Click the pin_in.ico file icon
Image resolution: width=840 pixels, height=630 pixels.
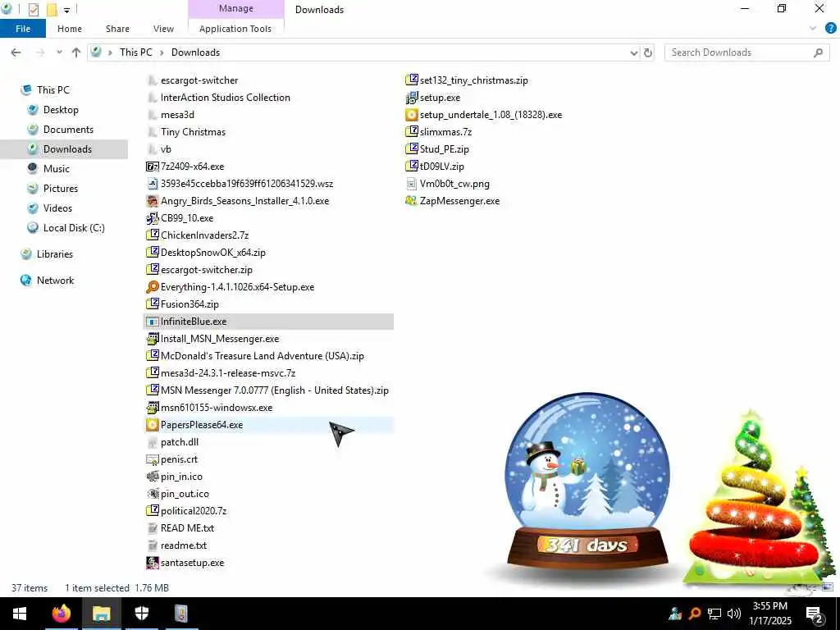(152, 477)
